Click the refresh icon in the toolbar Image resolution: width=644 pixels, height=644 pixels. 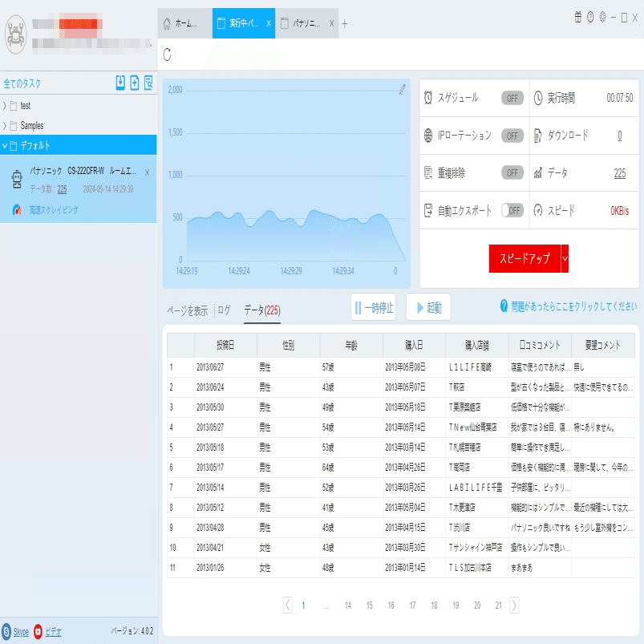point(167,55)
